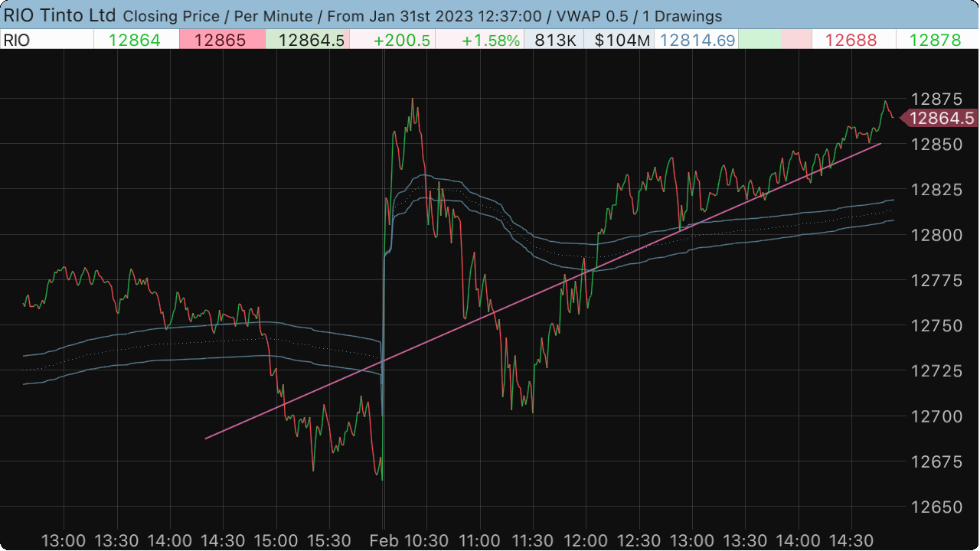This screenshot has width=980, height=551.
Task: Click the green bid price 12864
Action: (136, 41)
